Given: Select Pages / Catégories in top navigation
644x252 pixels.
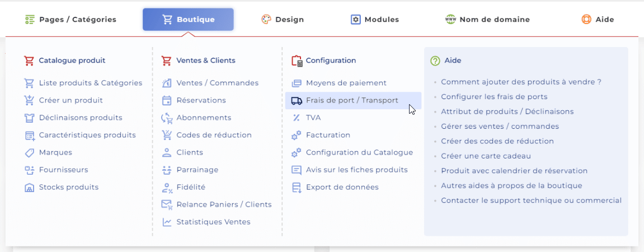Looking at the screenshot, I should pyautogui.click(x=70, y=20).
